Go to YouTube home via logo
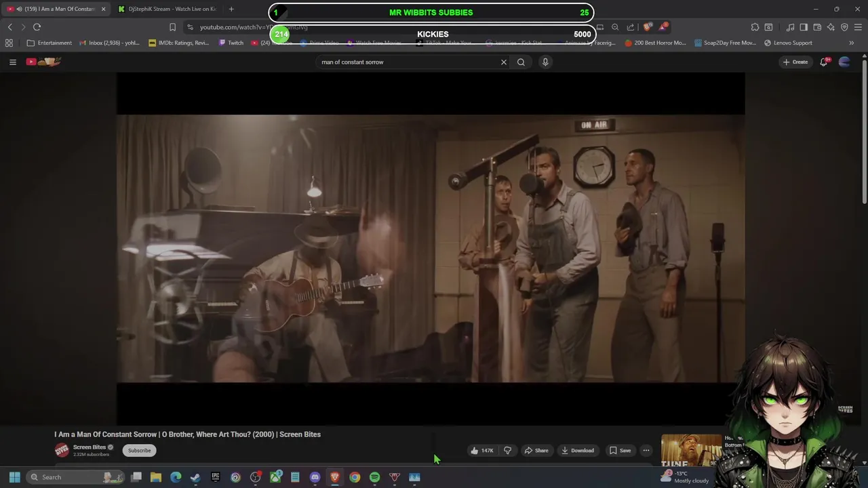 (x=44, y=62)
